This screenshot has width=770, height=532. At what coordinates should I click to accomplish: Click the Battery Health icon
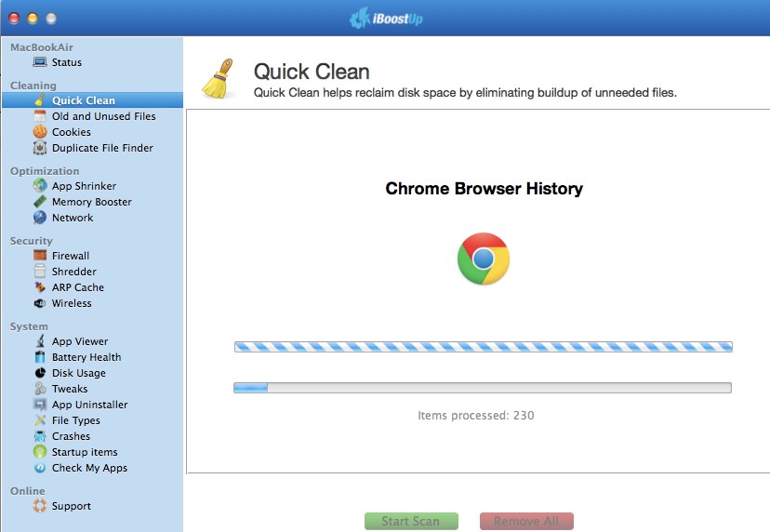(x=40, y=357)
